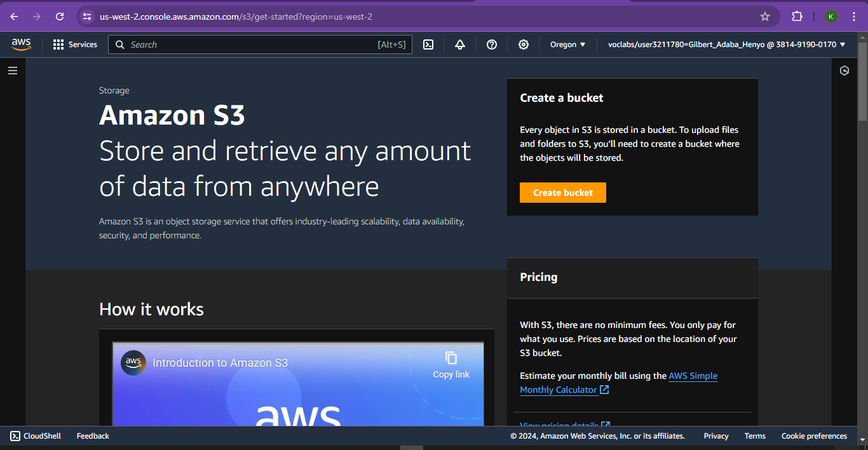
Task: Open the help question mark icon
Action: coord(491,44)
